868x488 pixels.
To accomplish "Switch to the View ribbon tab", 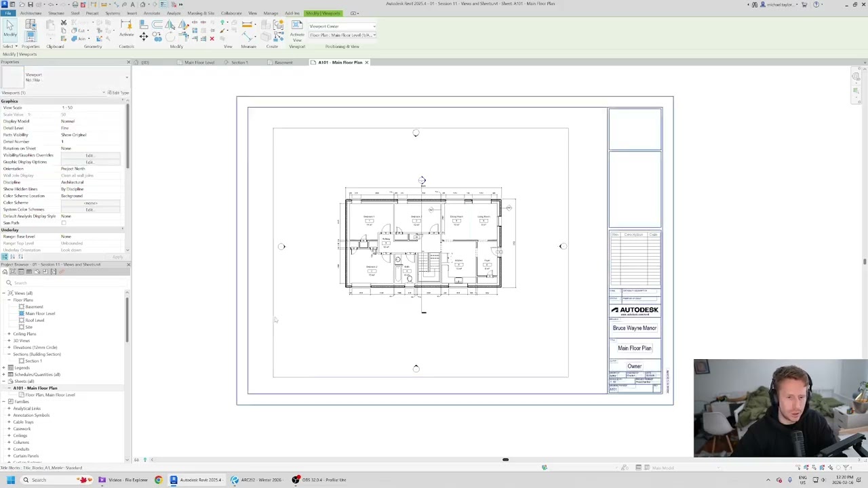I will coord(252,14).
